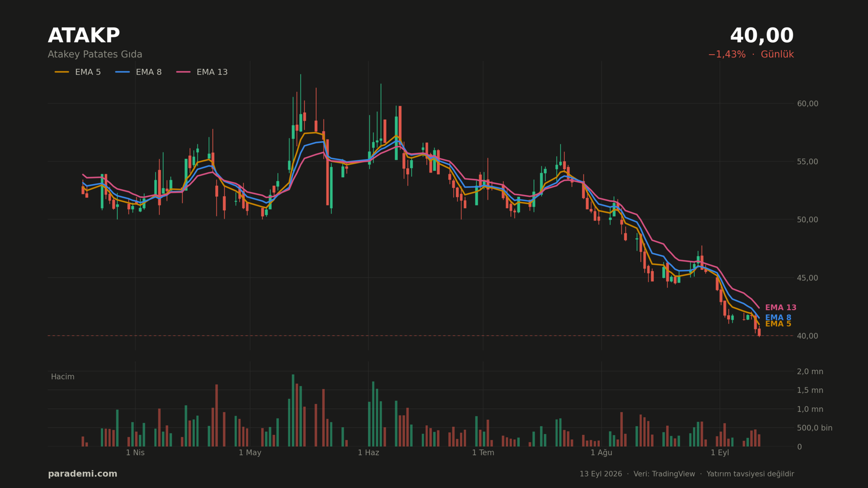The image size is (868, 488).
Task: Click the 1 Haz date axis label
Action: (368, 453)
